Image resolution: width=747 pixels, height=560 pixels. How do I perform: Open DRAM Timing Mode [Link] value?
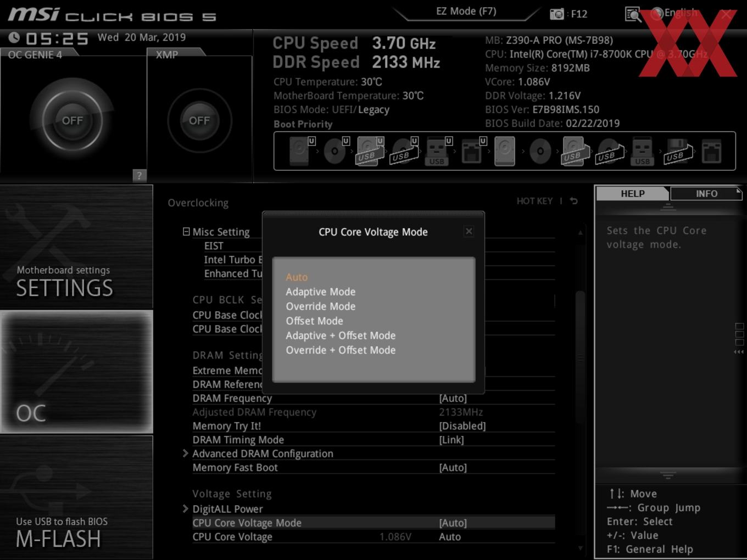tap(451, 440)
